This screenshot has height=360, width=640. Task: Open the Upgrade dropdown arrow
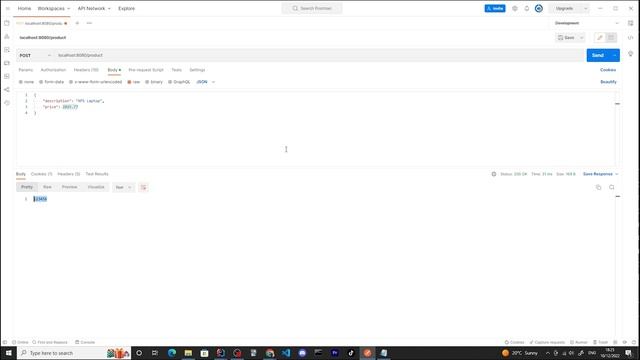point(585,9)
